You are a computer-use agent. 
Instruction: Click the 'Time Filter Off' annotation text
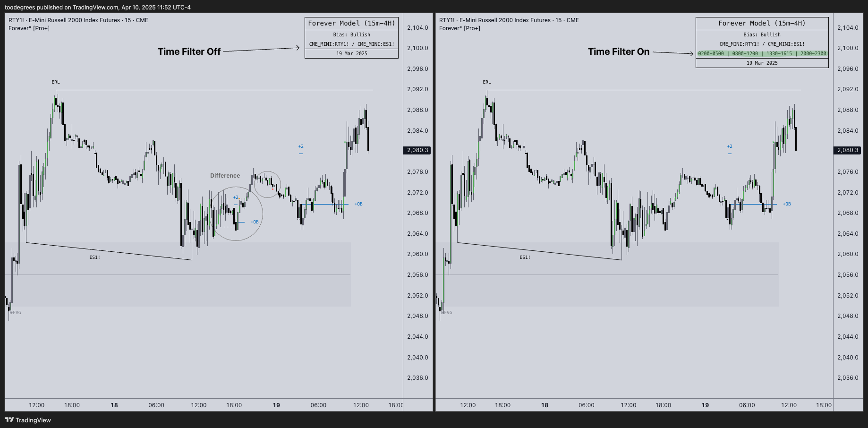(x=189, y=51)
